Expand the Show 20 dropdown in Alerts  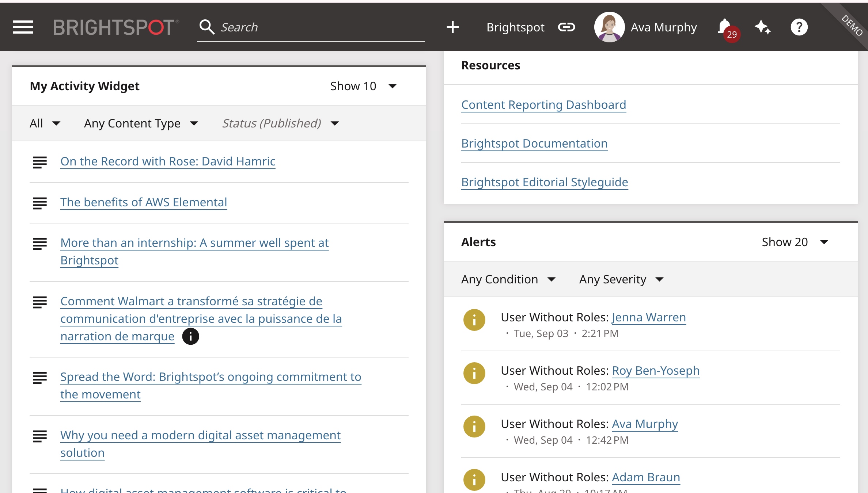(795, 242)
